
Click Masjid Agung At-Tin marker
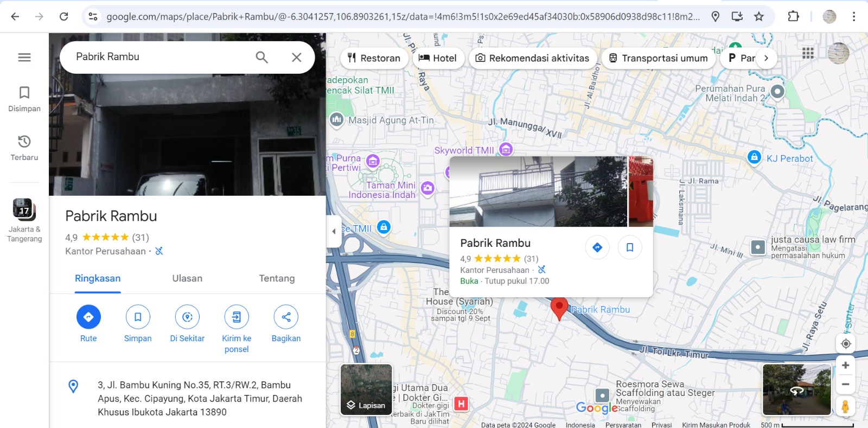point(336,119)
